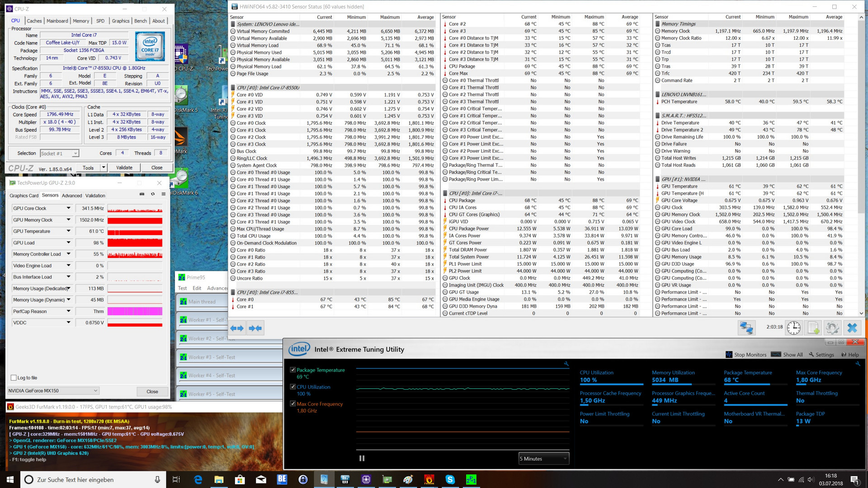The width and height of the screenshot is (868, 488).
Task: Click Validate button in CPU-Z
Action: pos(124,168)
